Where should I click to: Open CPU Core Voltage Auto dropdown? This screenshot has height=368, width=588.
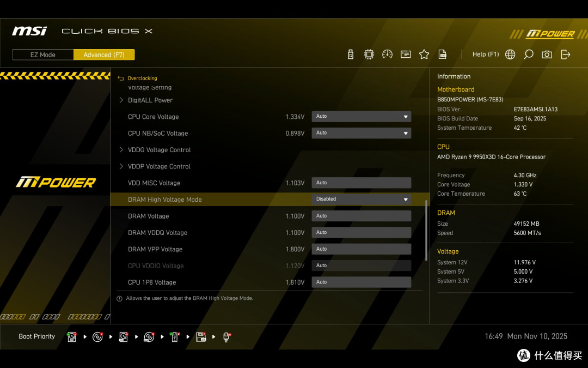[x=361, y=117]
